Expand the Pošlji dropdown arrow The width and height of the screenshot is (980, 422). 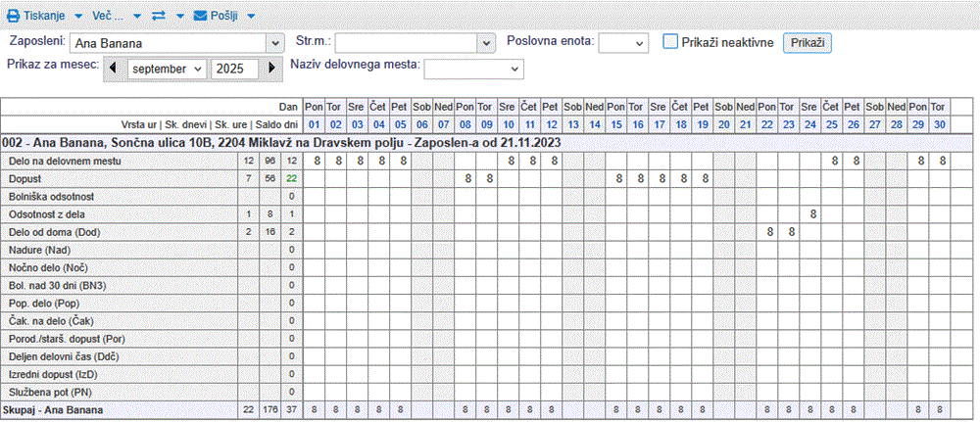point(251,17)
